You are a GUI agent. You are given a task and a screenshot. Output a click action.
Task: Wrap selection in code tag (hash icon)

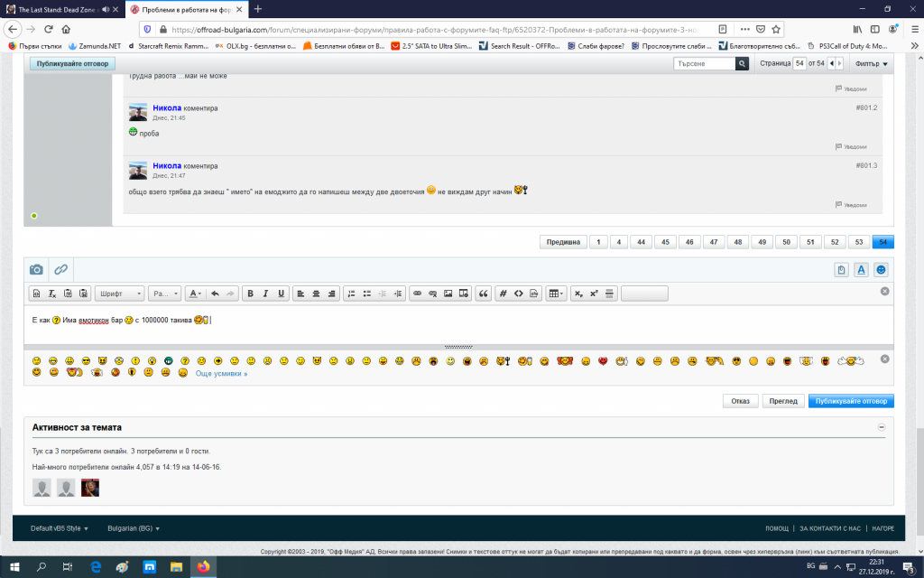(503, 294)
